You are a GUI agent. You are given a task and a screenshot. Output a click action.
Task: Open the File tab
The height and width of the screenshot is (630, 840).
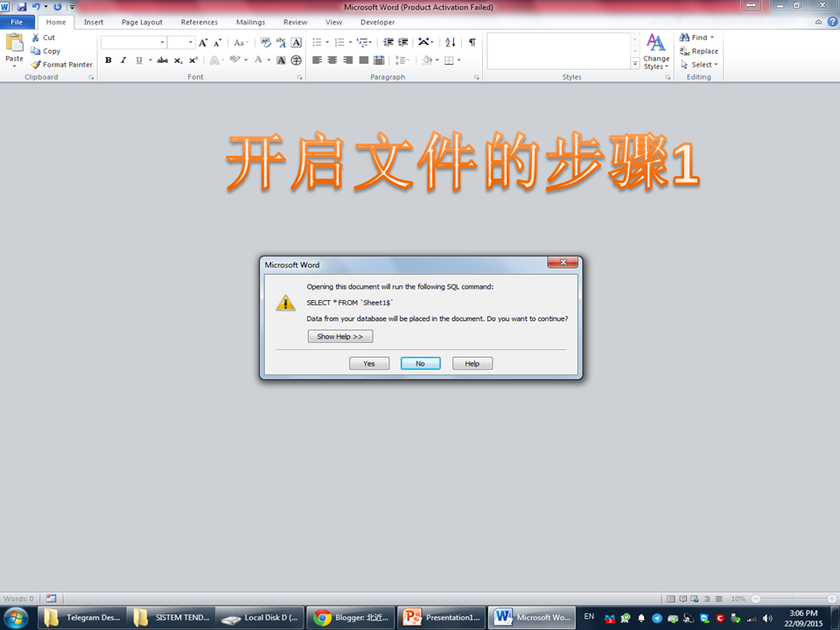[x=17, y=22]
